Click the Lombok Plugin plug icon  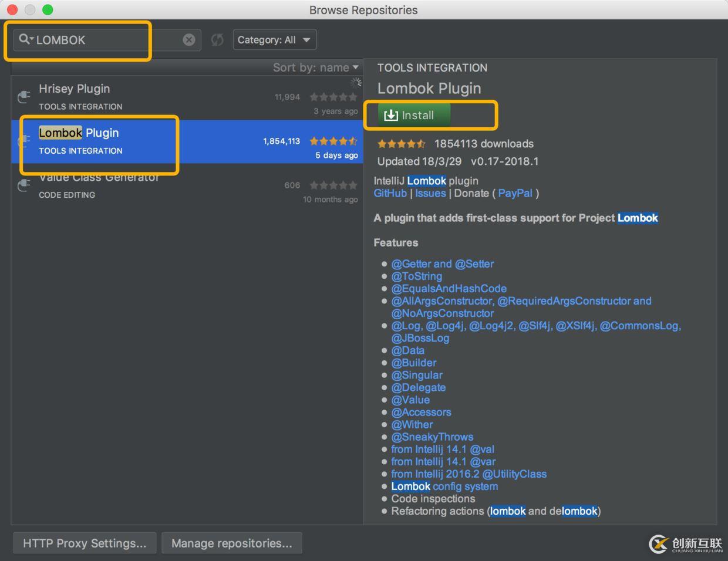[x=23, y=141]
